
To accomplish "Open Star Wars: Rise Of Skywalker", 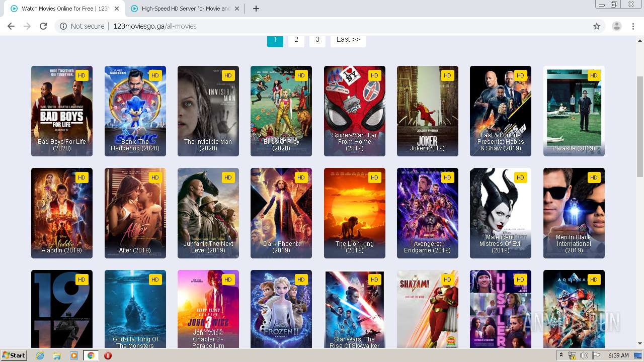I will pyautogui.click(x=355, y=309).
